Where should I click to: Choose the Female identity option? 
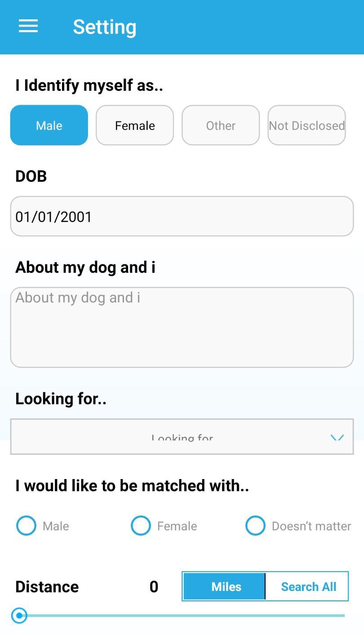[x=135, y=125]
